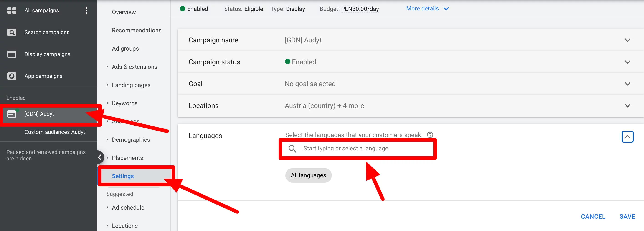Click the Search campaigns magnifier icon

click(12, 32)
